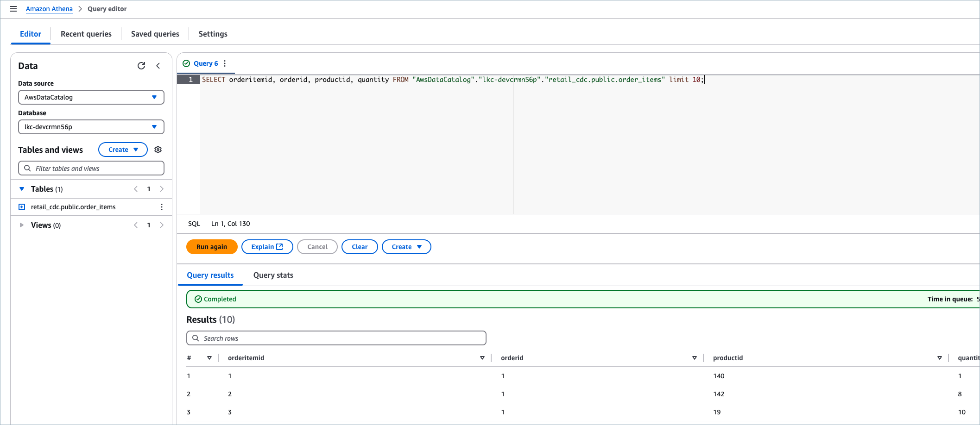
Task: Open Create dropdown beside Clear button
Action: pyautogui.click(x=406, y=247)
